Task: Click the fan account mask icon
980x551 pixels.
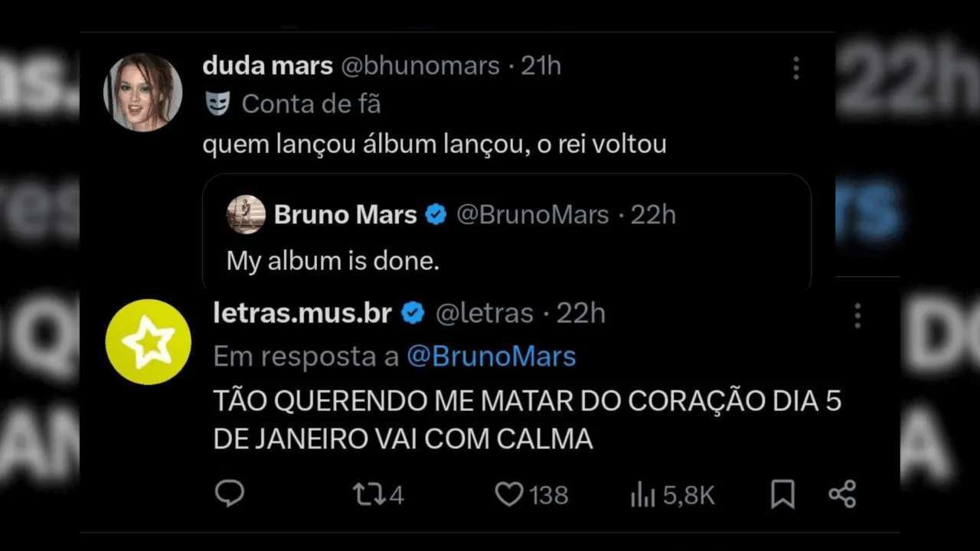Action: pyautogui.click(x=217, y=103)
